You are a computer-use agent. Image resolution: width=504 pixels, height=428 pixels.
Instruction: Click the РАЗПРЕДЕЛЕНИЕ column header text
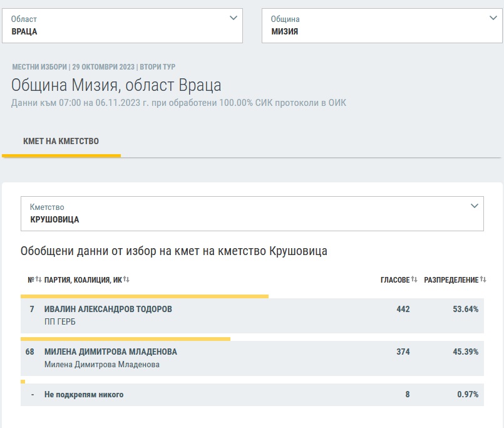click(451, 279)
